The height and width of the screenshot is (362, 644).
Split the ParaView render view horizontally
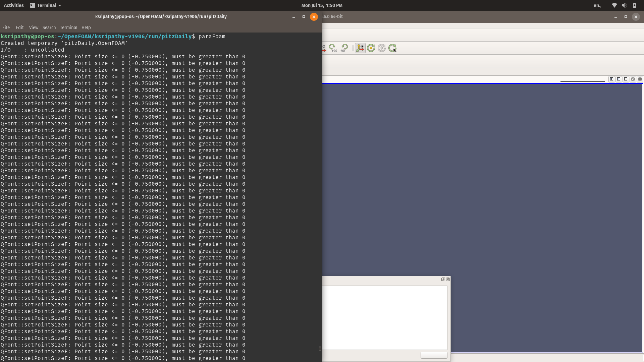tap(611, 79)
